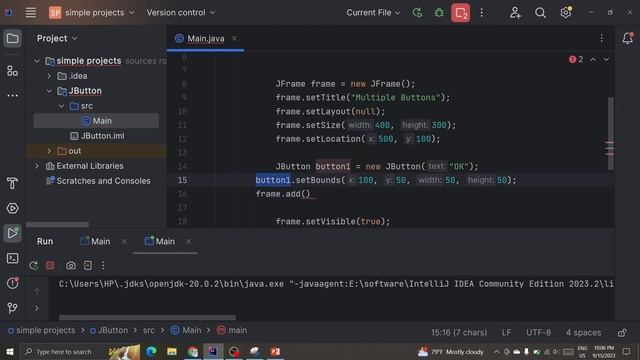Select Scratches and Consoles node

(98, 181)
